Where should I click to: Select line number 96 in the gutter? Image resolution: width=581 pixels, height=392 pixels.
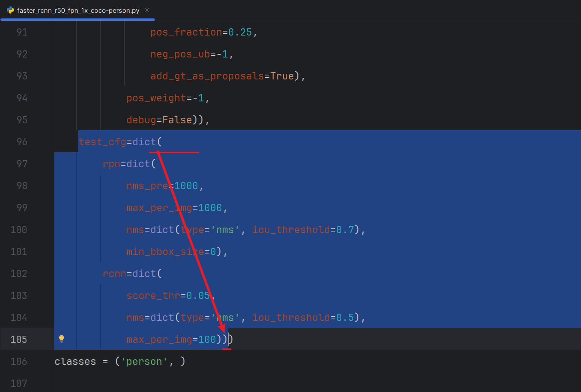[x=22, y=141]
